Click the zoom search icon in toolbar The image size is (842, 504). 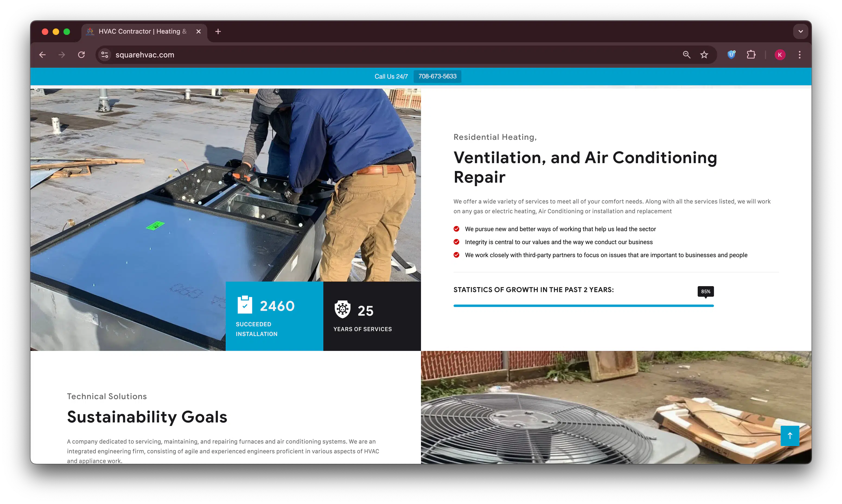pyautogui.click(x=686, y=55)
